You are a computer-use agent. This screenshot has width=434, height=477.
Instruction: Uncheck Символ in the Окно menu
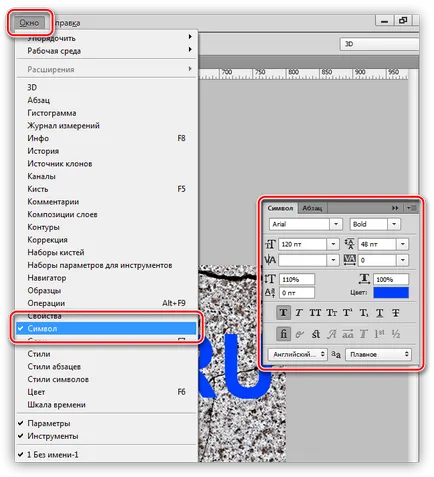pyautogui.click(x=106, y=328)
